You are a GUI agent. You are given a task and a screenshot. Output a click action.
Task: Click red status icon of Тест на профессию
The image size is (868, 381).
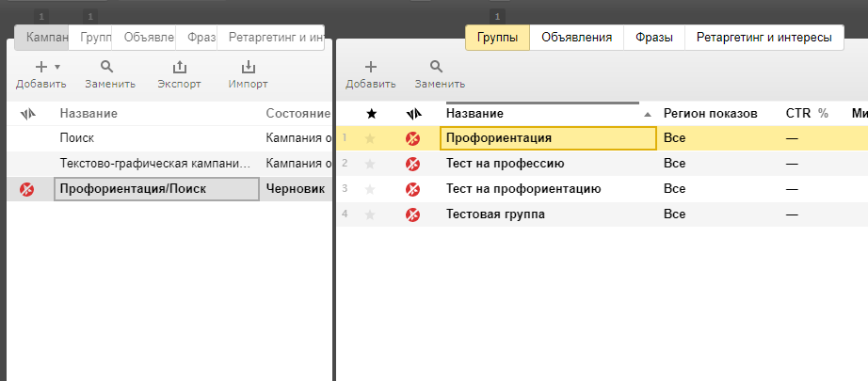413,165
